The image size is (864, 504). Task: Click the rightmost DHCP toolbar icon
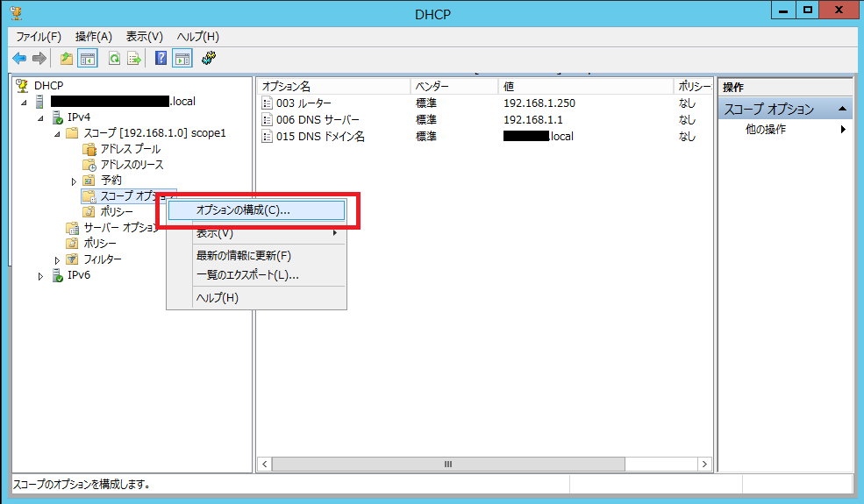pos(209,59)
